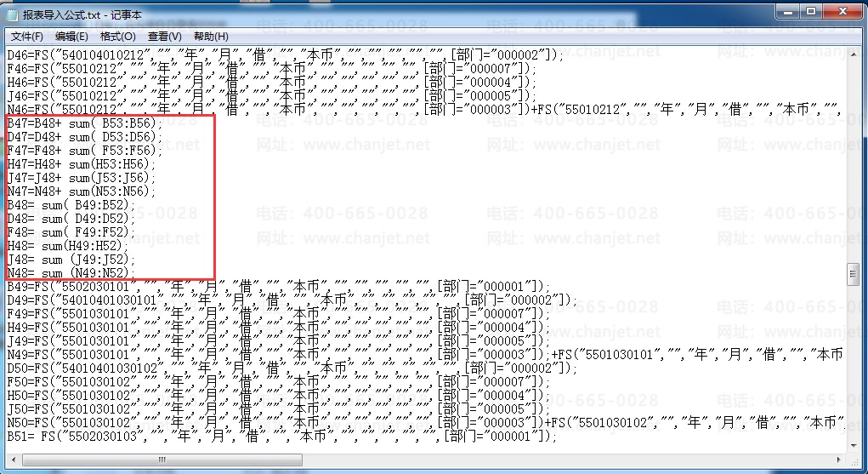Click the line starting with F50=FS
The image size is (868, 474).
click(x=279, y=382)
